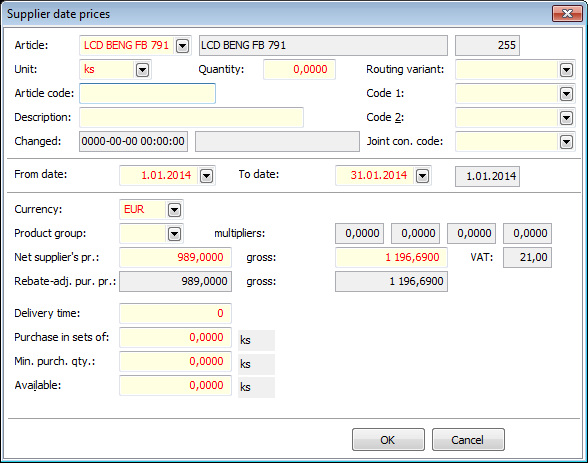Click the Unit field showing ks
The width and height of the screenshot is (588, 463).
pyautogui.click(x=107, y=69)
